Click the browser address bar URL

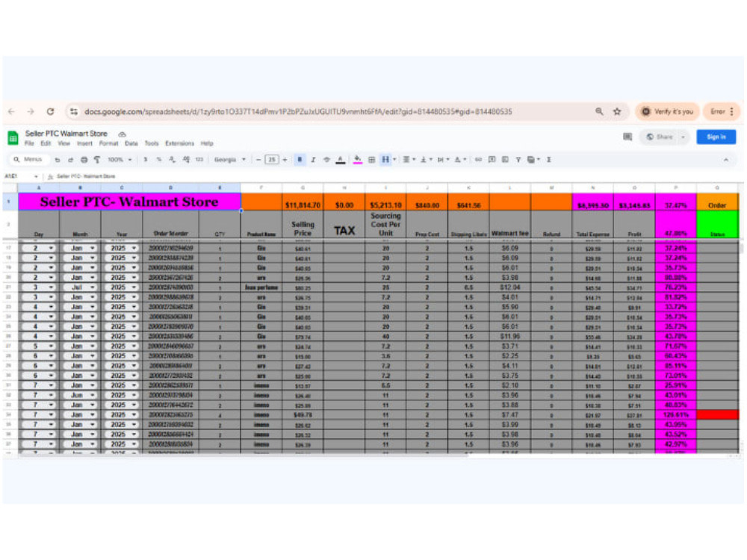pyautogui.click(x=298, y=111)
